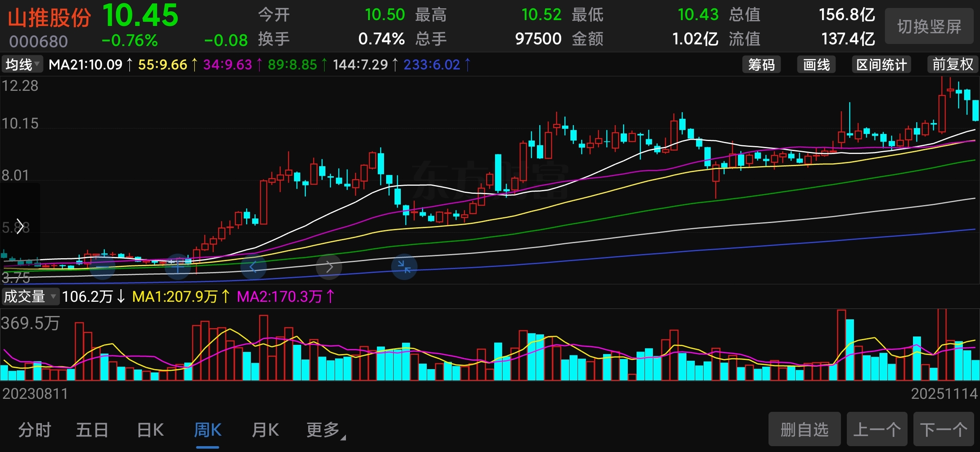980x452 pixels.
Task: Toggle the 筹码 chip distribution view
Action: coord(761,64)
